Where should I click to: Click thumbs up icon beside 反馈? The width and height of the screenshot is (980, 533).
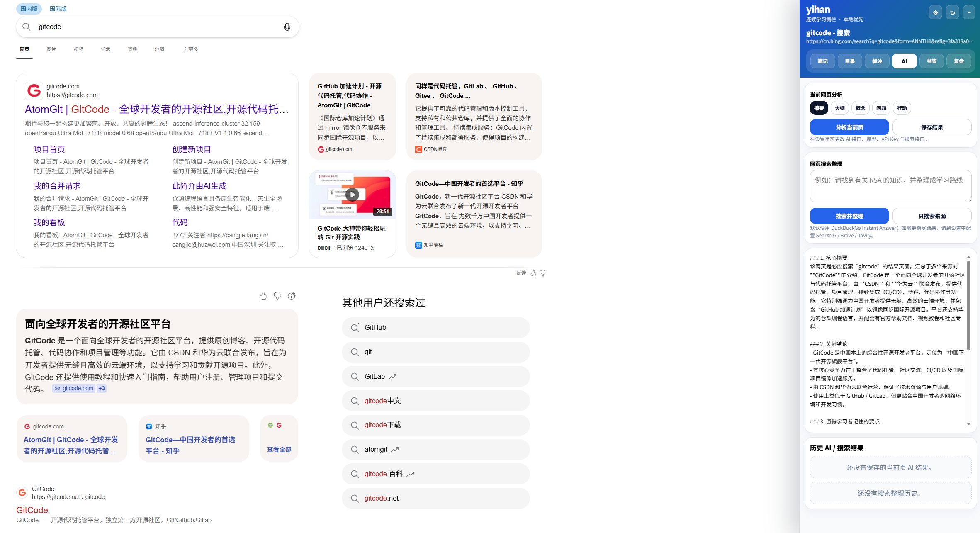click(533, 273)
